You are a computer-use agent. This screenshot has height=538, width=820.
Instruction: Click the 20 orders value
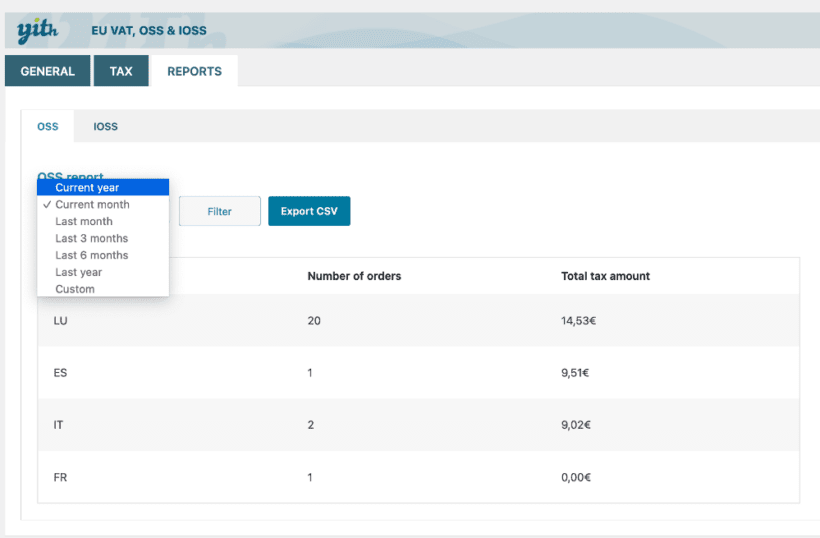[x=314, y=320]
